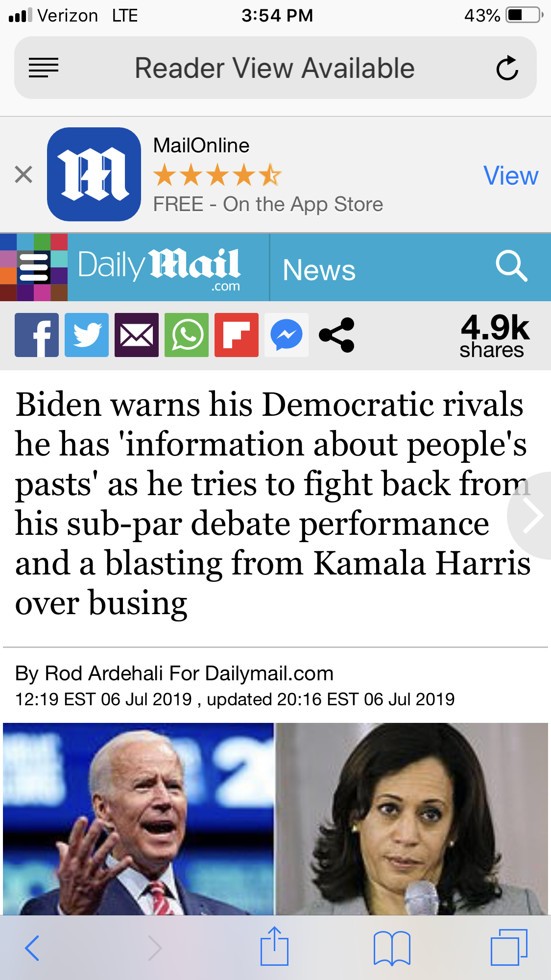Share article on WhatsApp
Viewport: 551px width, 980px height.
(x=187, y=335)
